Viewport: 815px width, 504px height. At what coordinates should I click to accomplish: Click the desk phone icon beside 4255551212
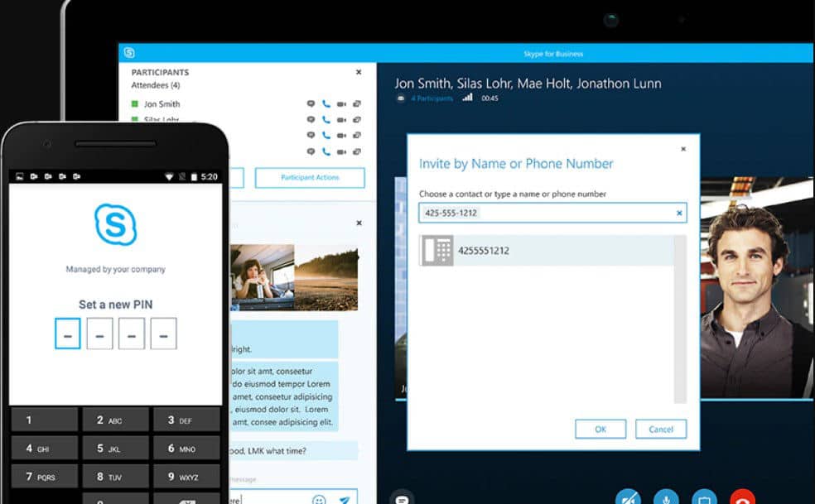437,251
